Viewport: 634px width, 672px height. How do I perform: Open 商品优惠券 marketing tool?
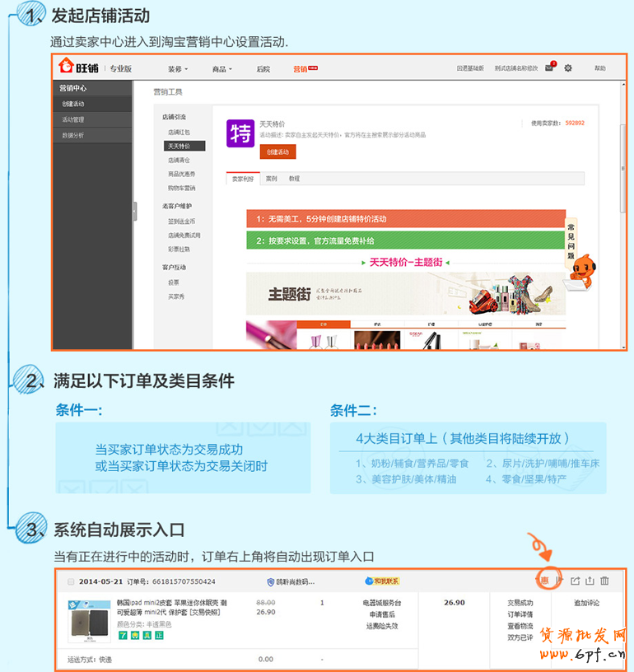(181, 174)
